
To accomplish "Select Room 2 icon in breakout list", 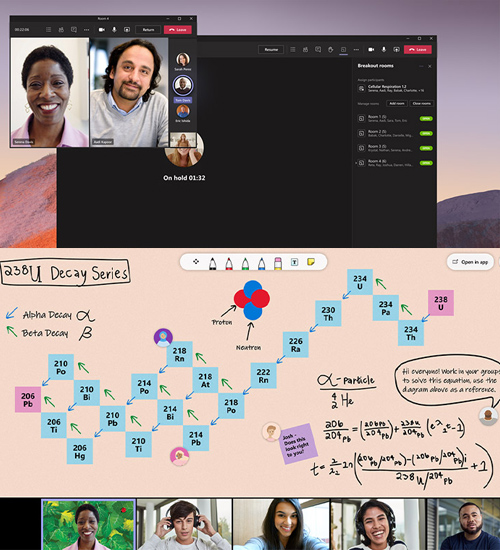I will [361, 133].
